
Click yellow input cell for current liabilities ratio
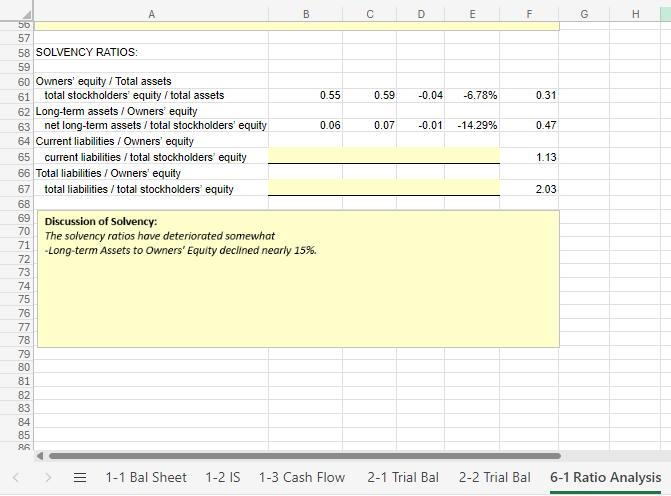384,156
